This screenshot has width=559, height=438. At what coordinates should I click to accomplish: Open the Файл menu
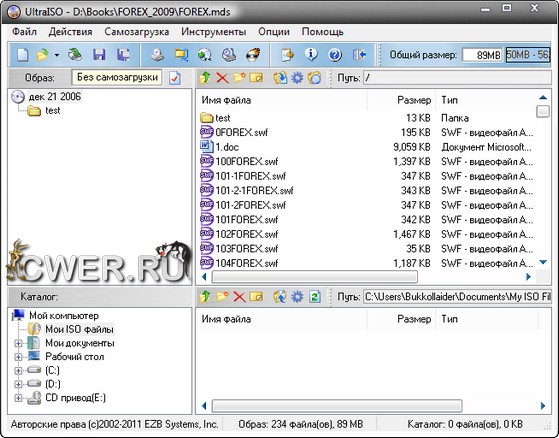tap(24, 32)
